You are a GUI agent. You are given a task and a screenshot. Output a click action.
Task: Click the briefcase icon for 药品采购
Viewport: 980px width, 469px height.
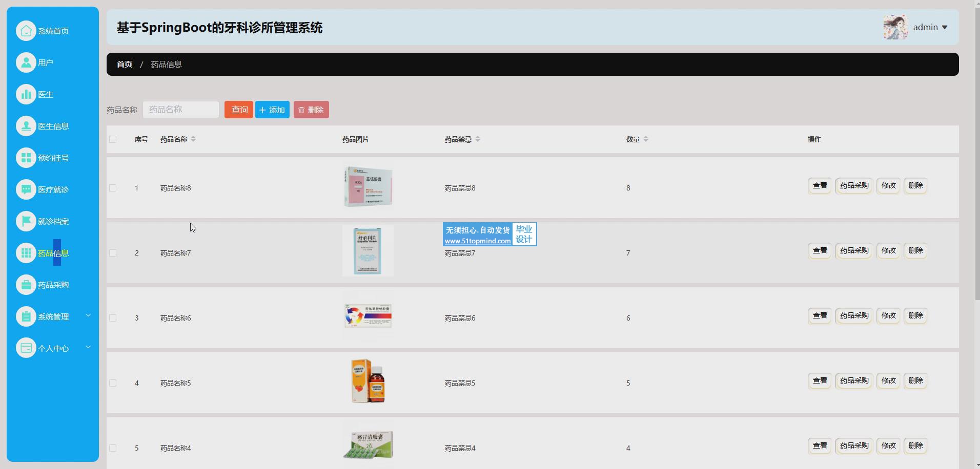[26, 285]
